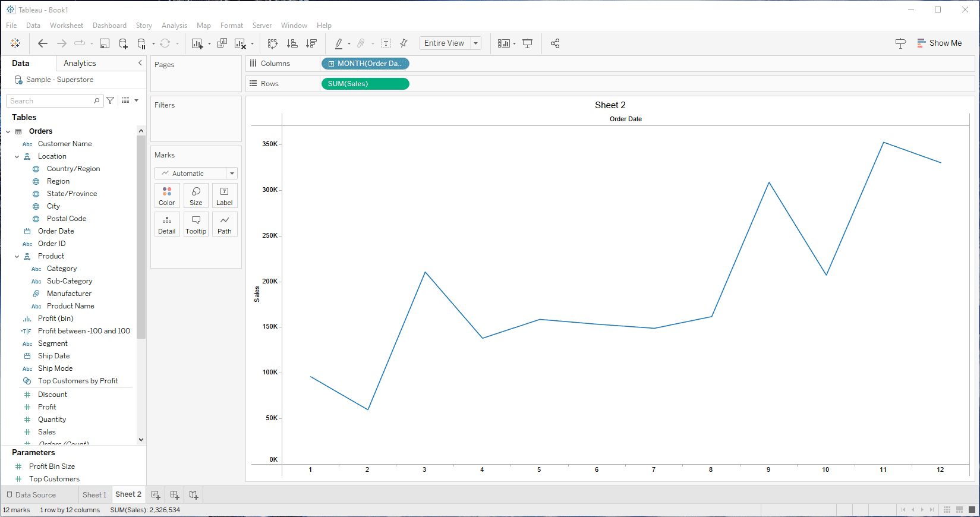Sort ascending using the toolbar icon
Image resolution: width=980 pixels, height=517 pixels.
coord(292,43)
